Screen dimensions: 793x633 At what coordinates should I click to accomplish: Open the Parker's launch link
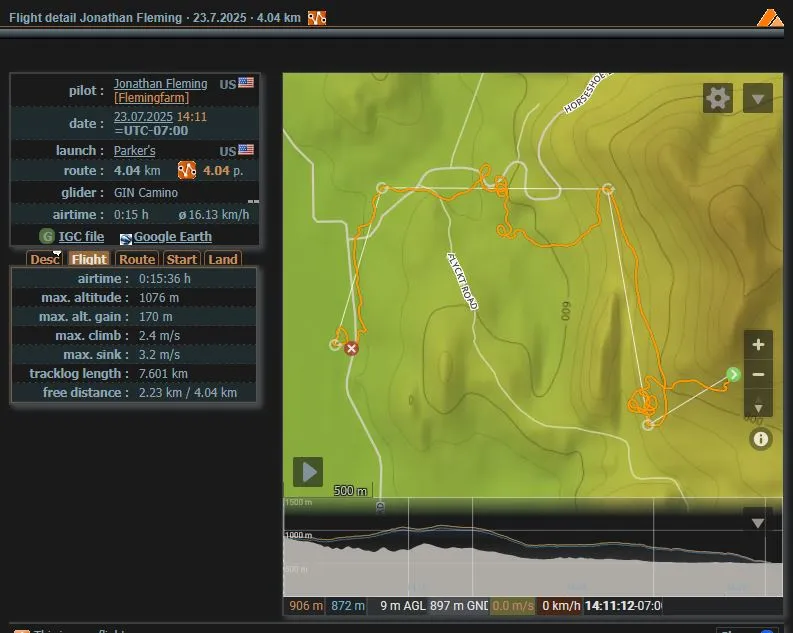(135, 151)
